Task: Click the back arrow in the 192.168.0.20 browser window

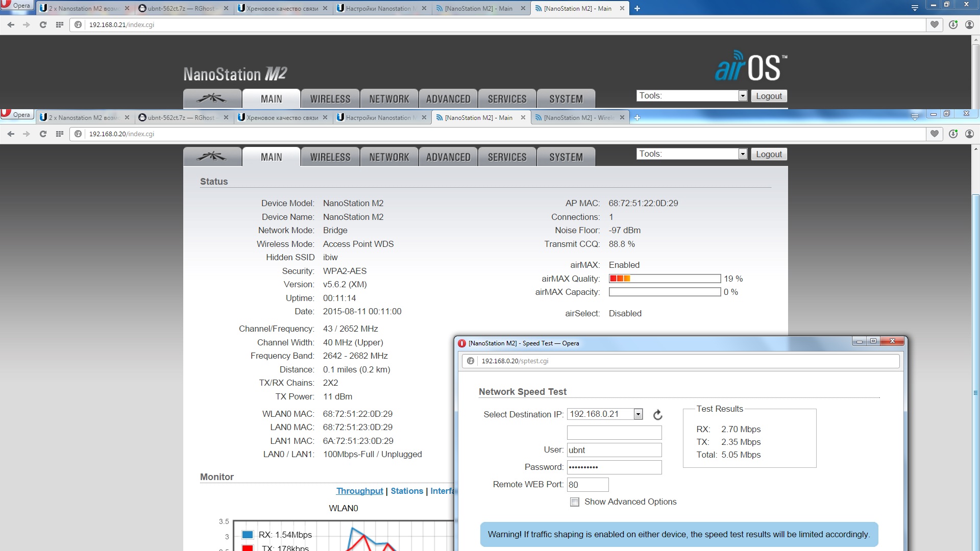Action: pyautogui.click(x=11, y=134)
